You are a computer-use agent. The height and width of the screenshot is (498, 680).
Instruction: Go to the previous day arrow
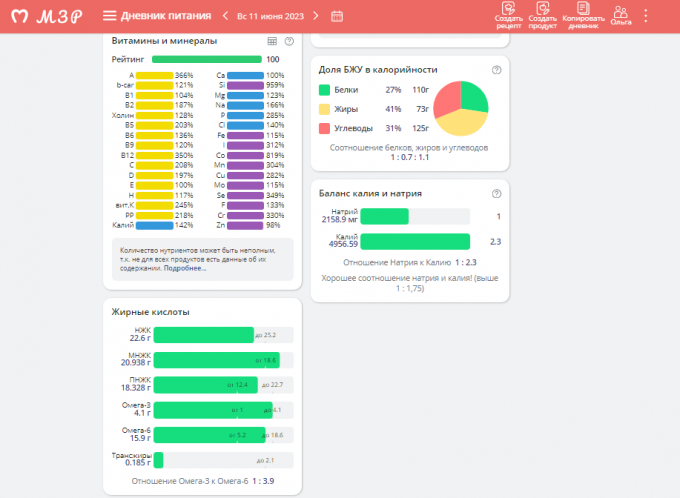pyautogui.click(x=226, y=16)
